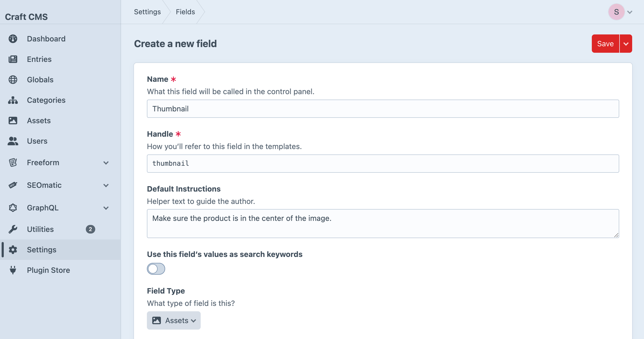Expand the SEOmatic submenu chevron
The image size is (644, 339).
pyautogui.click(x=106, y=185)
